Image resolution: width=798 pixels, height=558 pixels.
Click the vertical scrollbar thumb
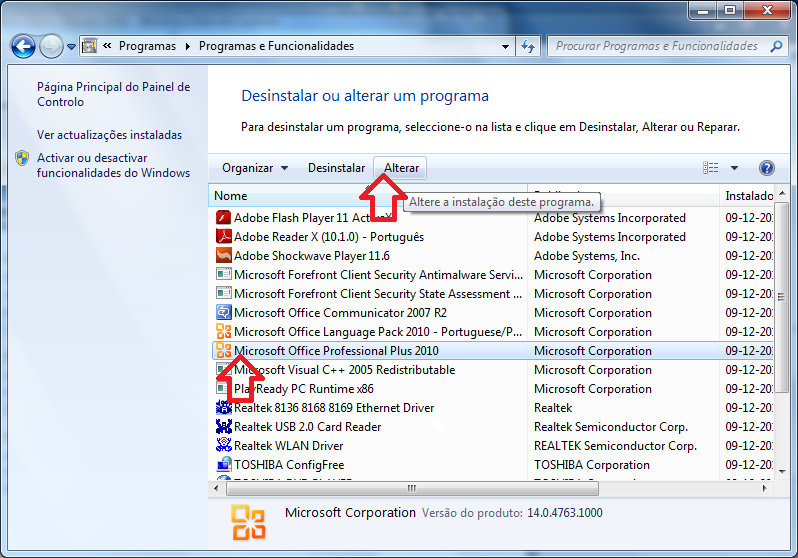coord(781,297)
